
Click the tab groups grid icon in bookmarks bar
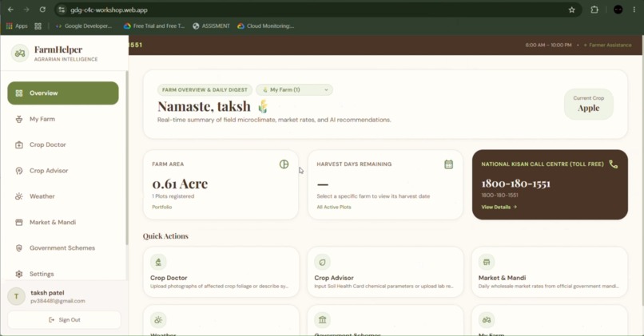pyautogui.click(x=38, y=26)
